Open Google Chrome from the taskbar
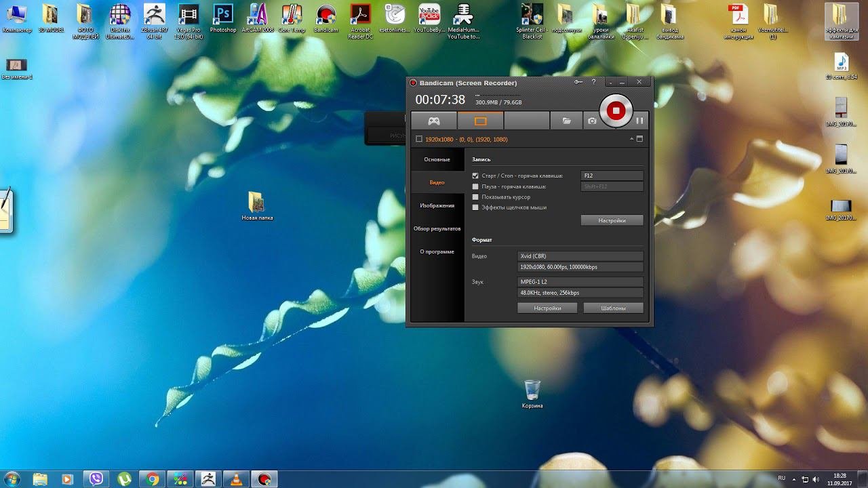868x488 pixels. (152, 479)
